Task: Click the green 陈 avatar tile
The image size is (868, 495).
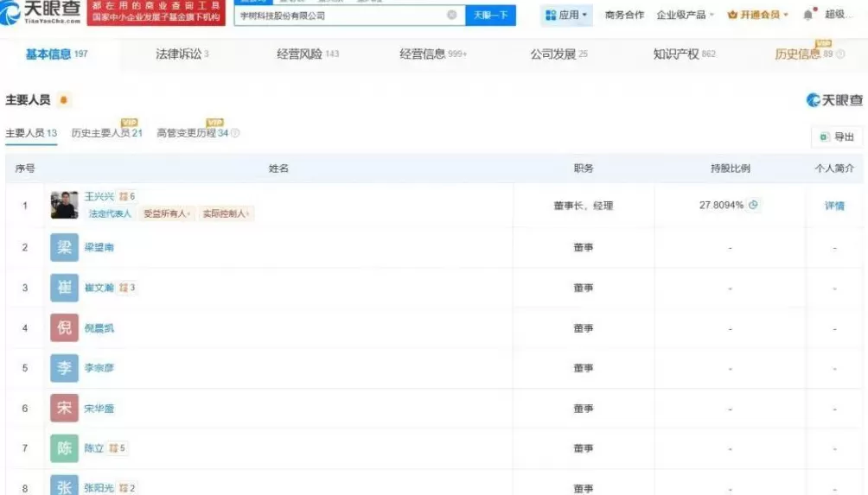Action: click(64, 448)
